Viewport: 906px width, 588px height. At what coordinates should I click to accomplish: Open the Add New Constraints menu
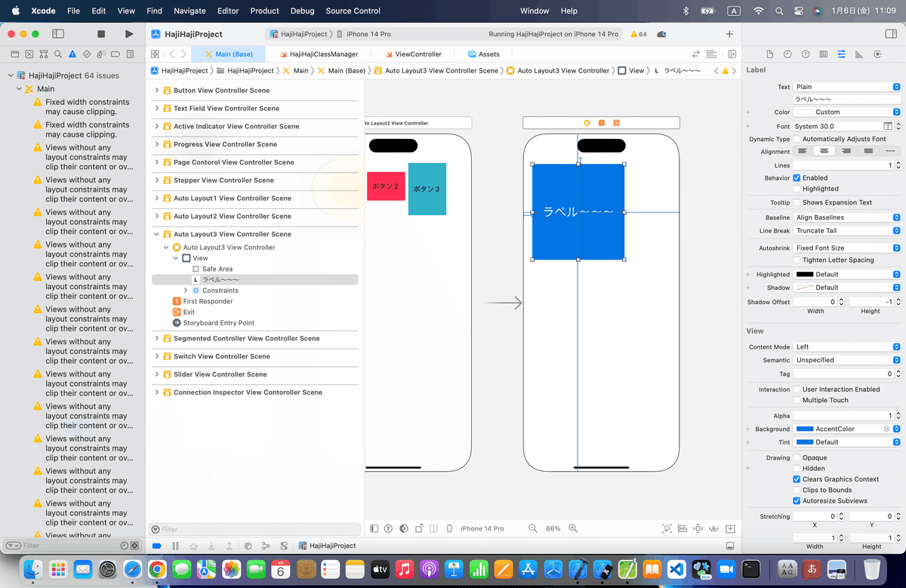[698, 528]
